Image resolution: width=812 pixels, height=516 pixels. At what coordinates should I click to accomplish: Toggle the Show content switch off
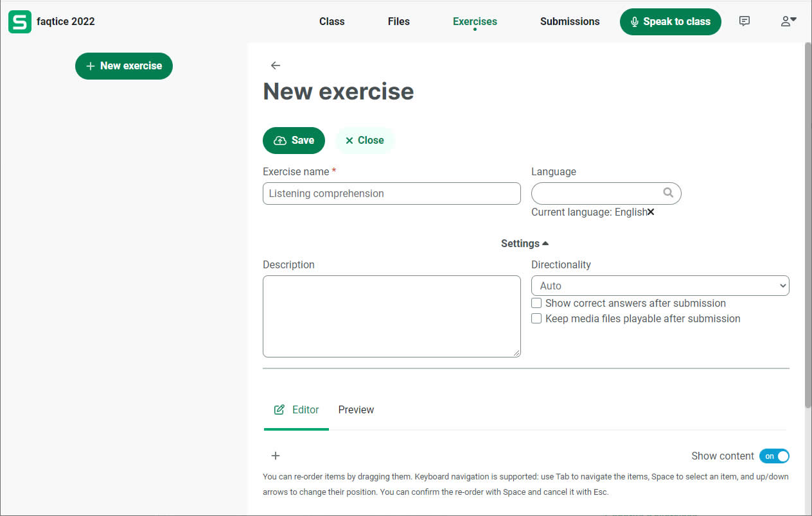[774, 456]
